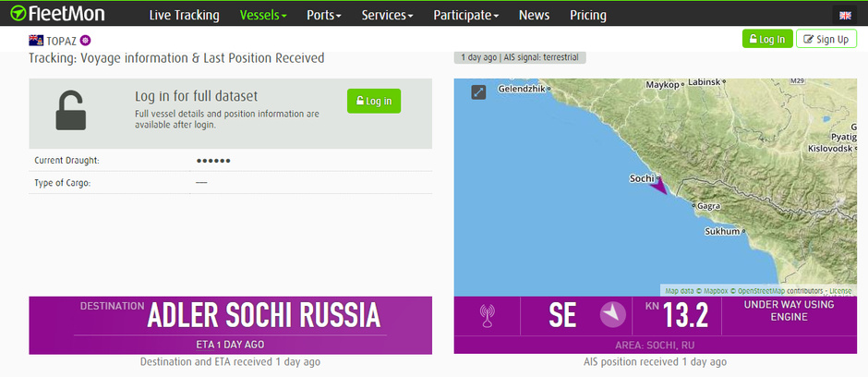Click the AIS antenna signal icon
The height and width of the screenshot is (377, 868).
pyautogui.click(x=487, y=316)
